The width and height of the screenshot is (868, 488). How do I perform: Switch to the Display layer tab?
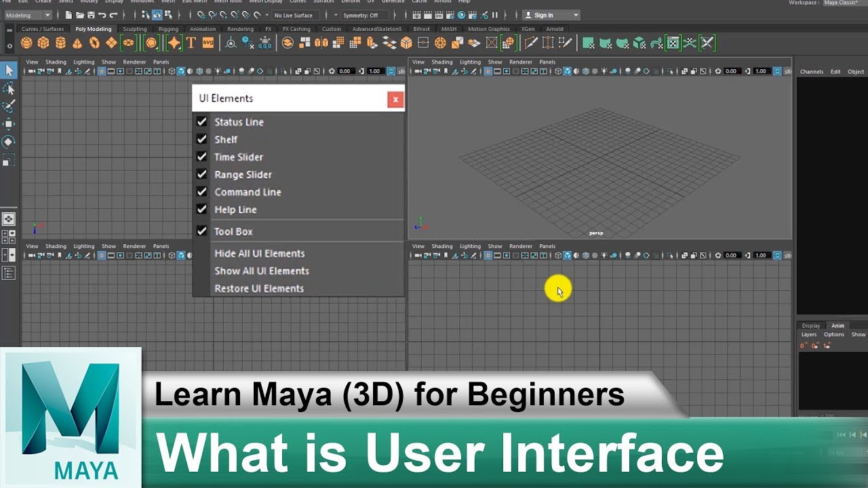[x=811, y=325]
